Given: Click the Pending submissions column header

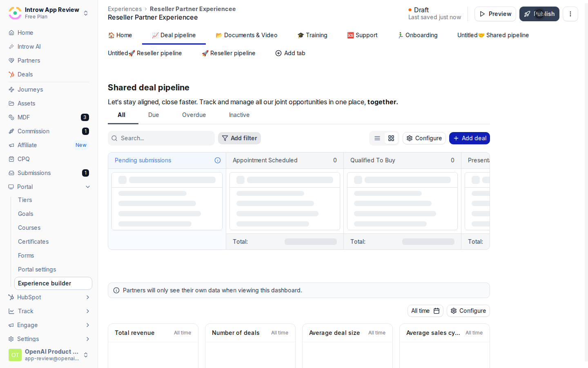Looking at the screenshot, I should tap(167, 160).
